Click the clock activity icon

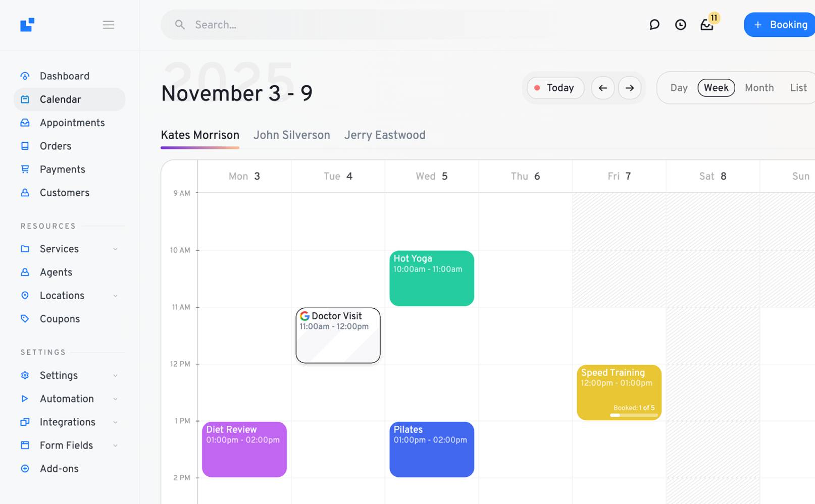pos(680,25)
